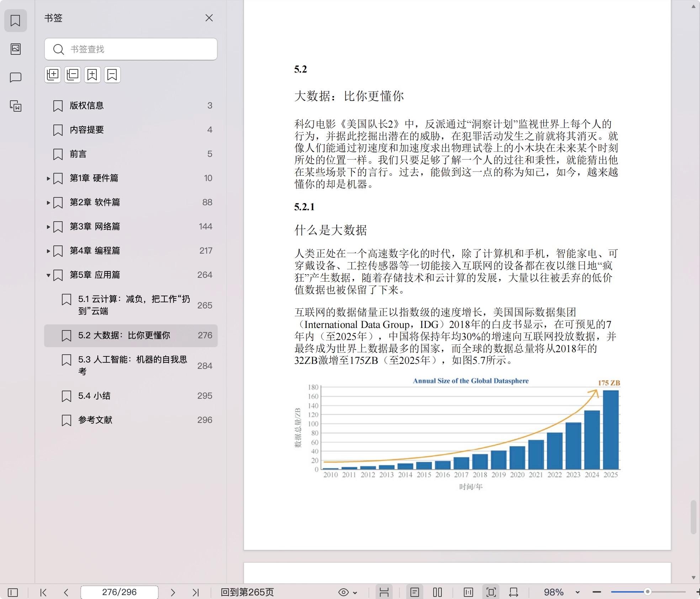This screenshot has height=599, width=700.
Task: Jump to the 前言 bookmark
Action: [x=131, y=154]
